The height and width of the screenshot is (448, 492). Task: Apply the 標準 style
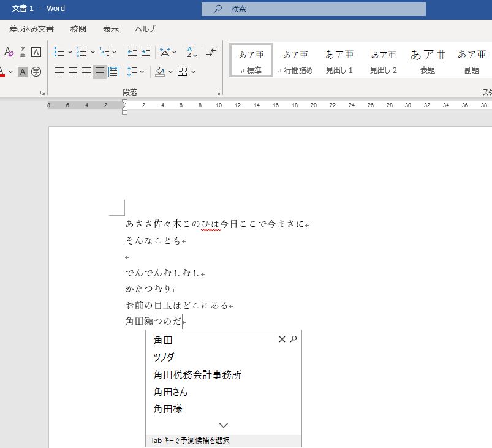tap(251, 60)
